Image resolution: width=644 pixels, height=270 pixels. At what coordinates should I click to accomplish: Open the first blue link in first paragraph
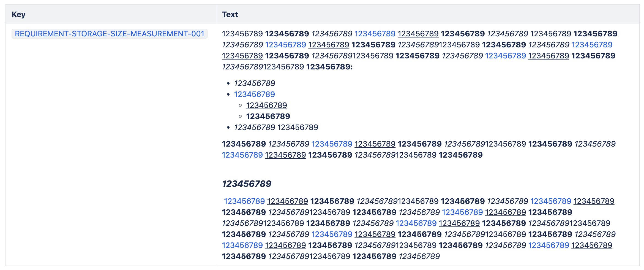(x=375, y=34)
